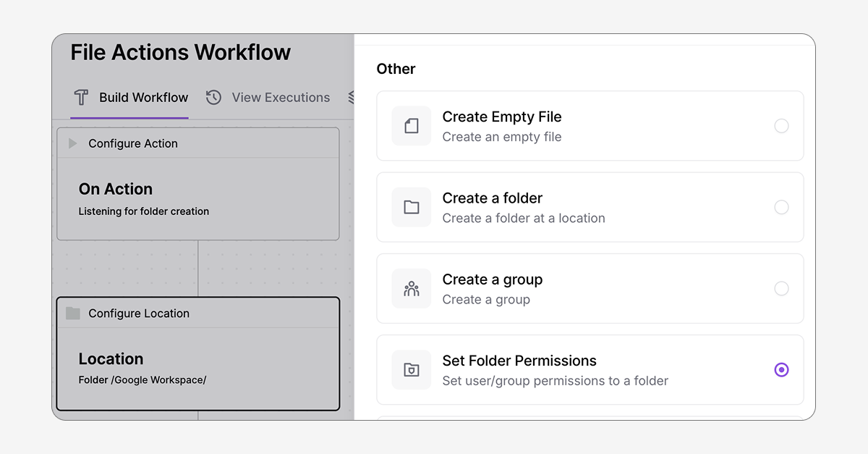
Task: Select the Create a group radio button
Action: pos(781,288)
